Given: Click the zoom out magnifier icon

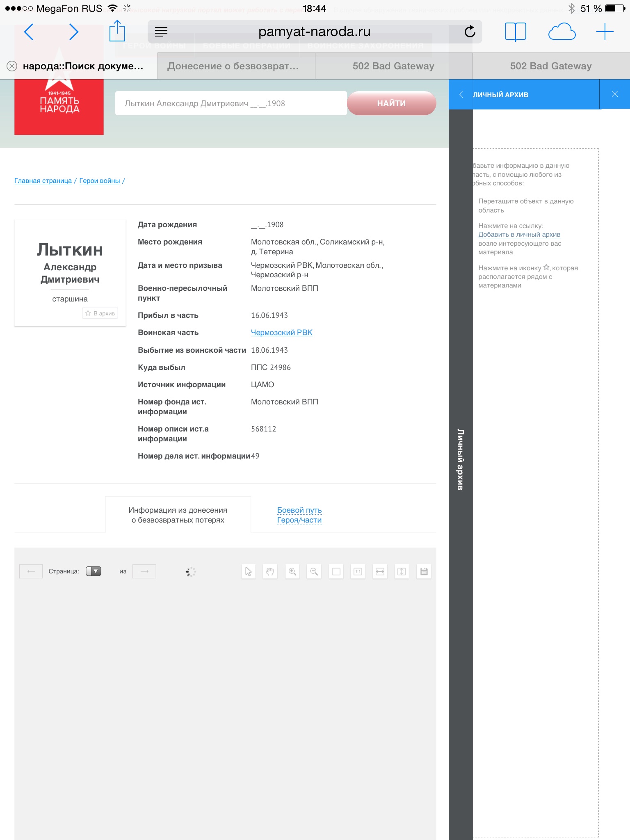Looking at the screenshot, I should coord(314,571).
